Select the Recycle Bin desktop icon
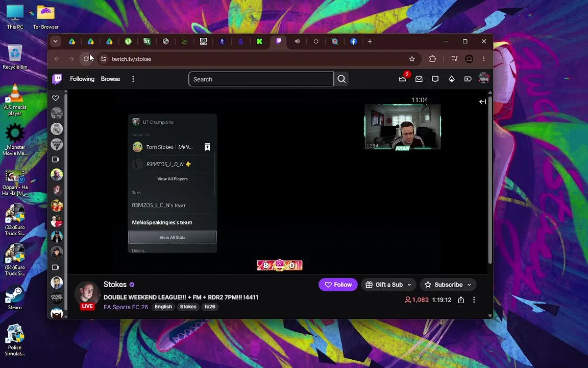This screenshot has height=368, width=588. click(15, 57)
